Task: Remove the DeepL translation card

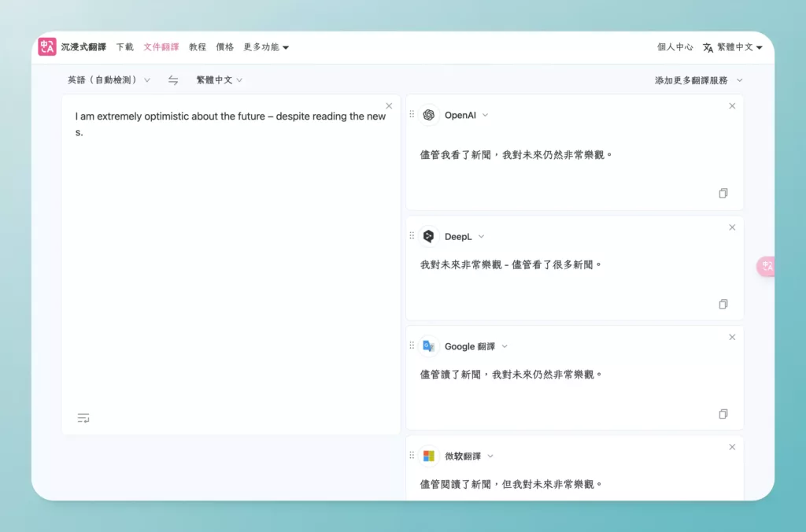Action: tap(732, 227)
